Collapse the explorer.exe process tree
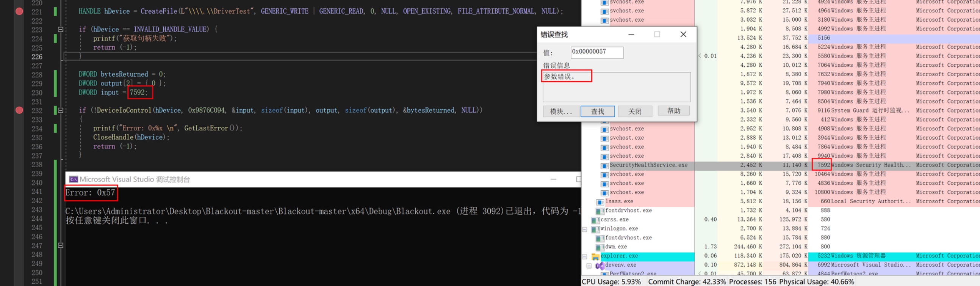 (x=585, y=256)
